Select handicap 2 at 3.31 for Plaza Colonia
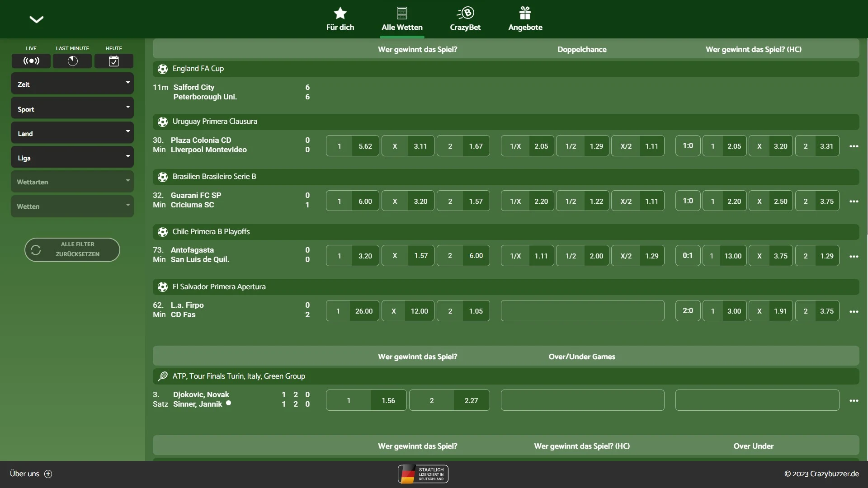This screenshot has height=488, width=868. (817, 146)
